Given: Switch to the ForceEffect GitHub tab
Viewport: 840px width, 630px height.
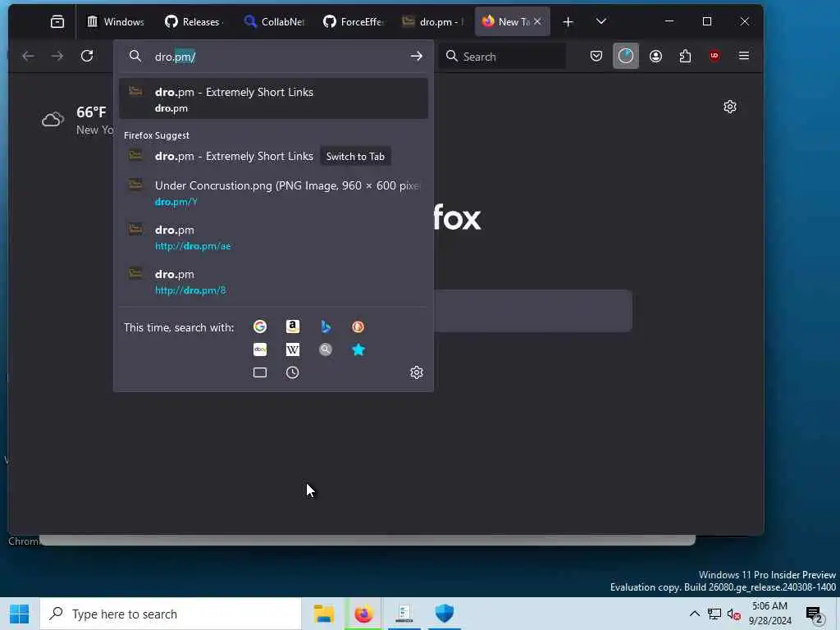Looking at the screenshot, I should (354, 22).
